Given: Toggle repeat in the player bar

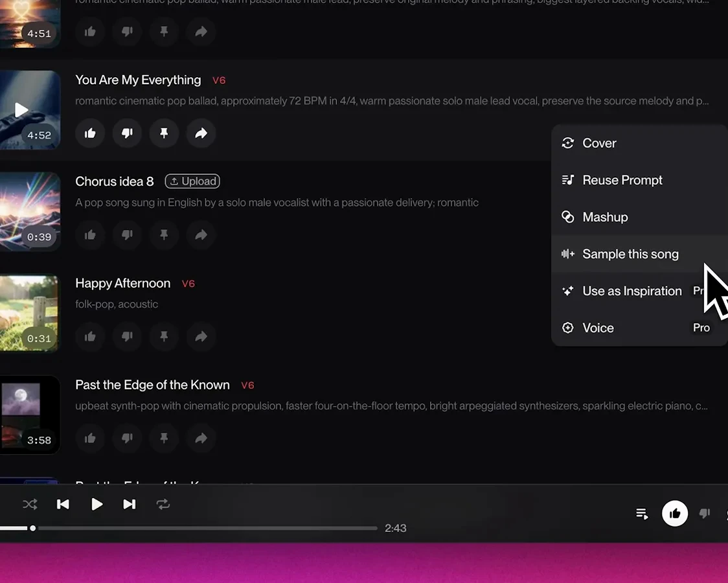Looking at the screenshot, I should [x=163, y=504].
